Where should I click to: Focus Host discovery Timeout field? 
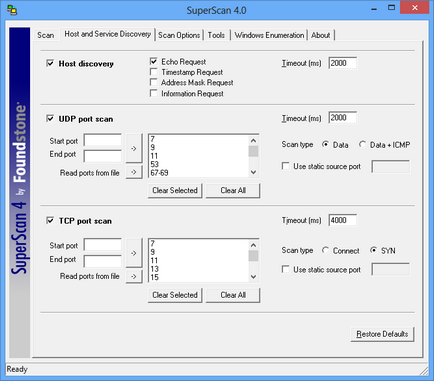(x=343, y=63)
